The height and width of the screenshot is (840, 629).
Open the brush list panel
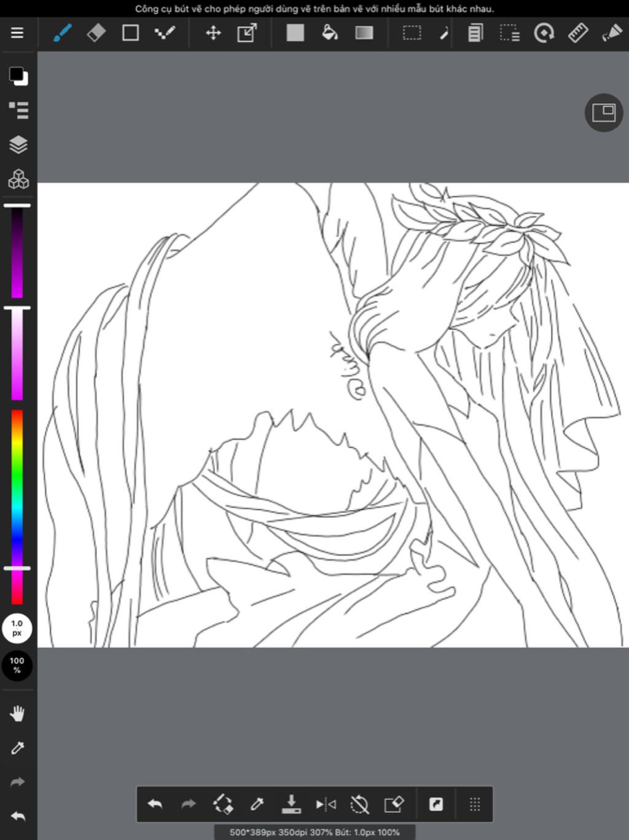point(18,110)
